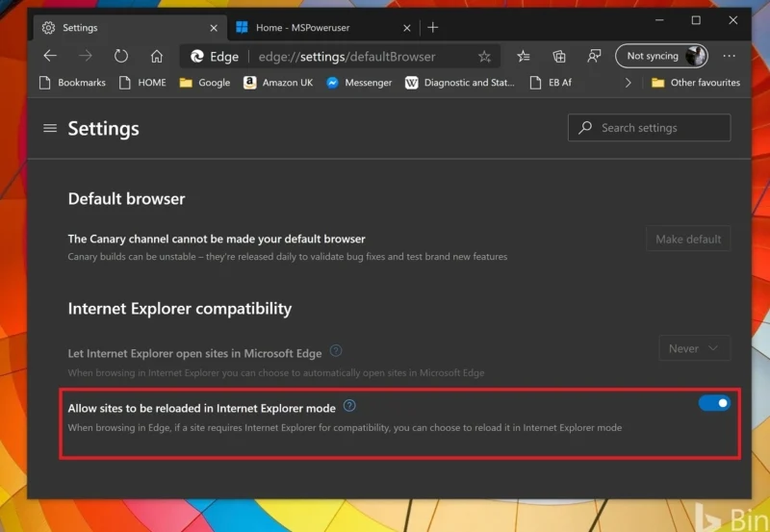The width and height of the screenshot is (770, 532).
Task: Toggle Allow sites reloaded in IE mode
Action: coord(714,403)
